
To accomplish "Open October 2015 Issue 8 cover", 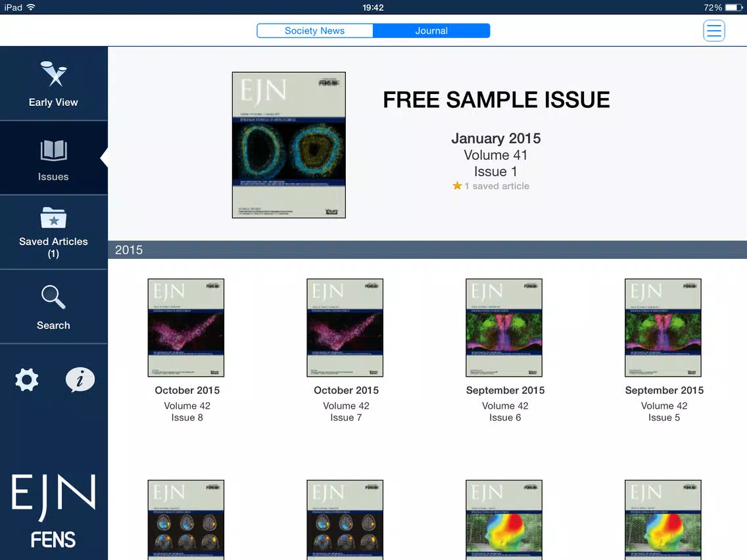I will pyautogui.click(x=186, y=327).
